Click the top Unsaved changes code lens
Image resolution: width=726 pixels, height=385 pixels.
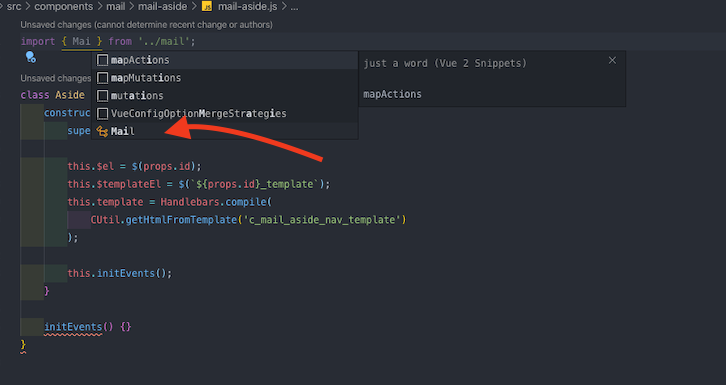click(x=146, y=25)
